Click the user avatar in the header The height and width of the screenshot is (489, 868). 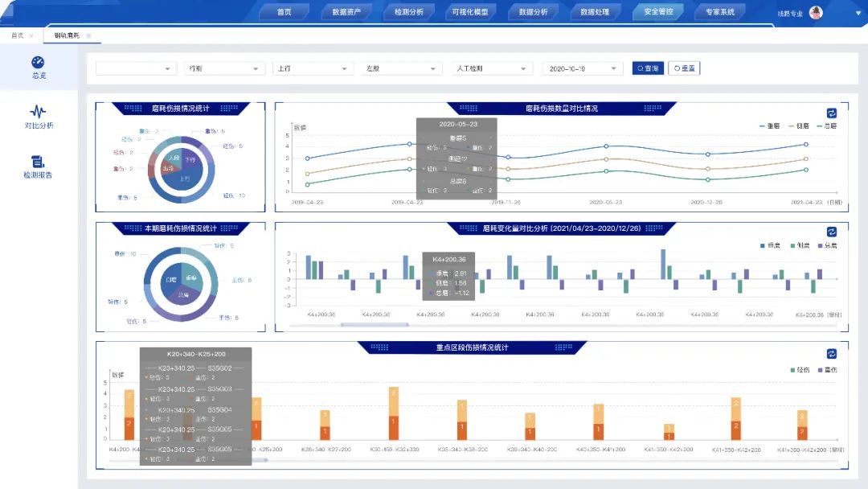[x=816, y=12]
